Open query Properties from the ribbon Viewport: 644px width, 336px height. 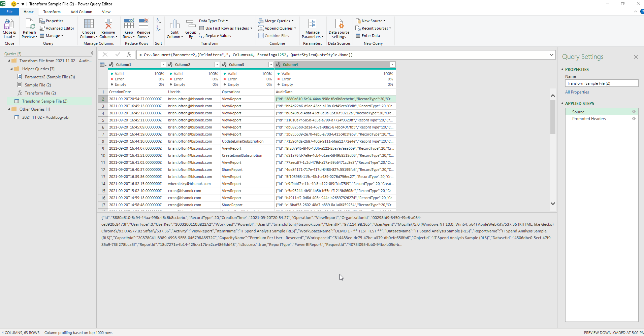[x=52, y=21]
